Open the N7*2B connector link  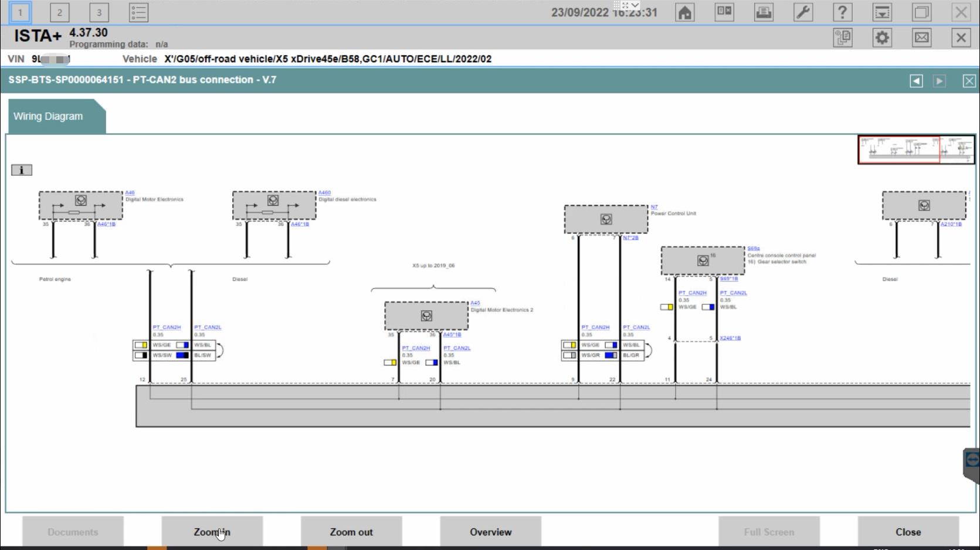coord(631,238)
